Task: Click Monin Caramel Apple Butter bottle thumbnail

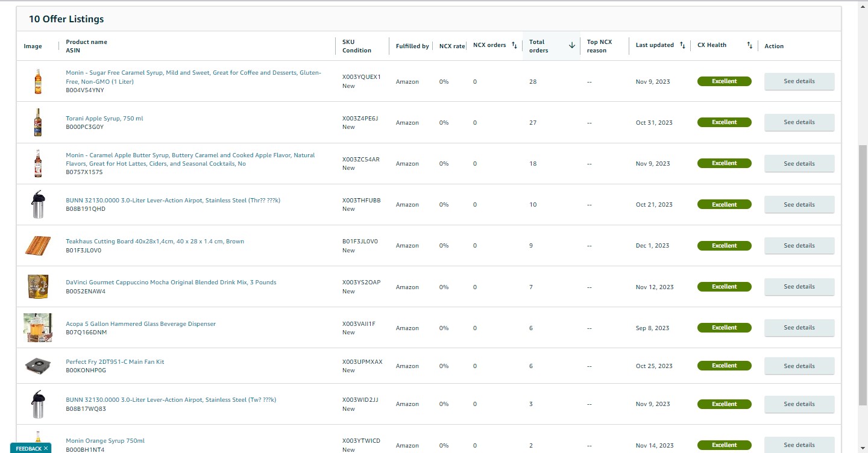Action: (x=38, y=163)
